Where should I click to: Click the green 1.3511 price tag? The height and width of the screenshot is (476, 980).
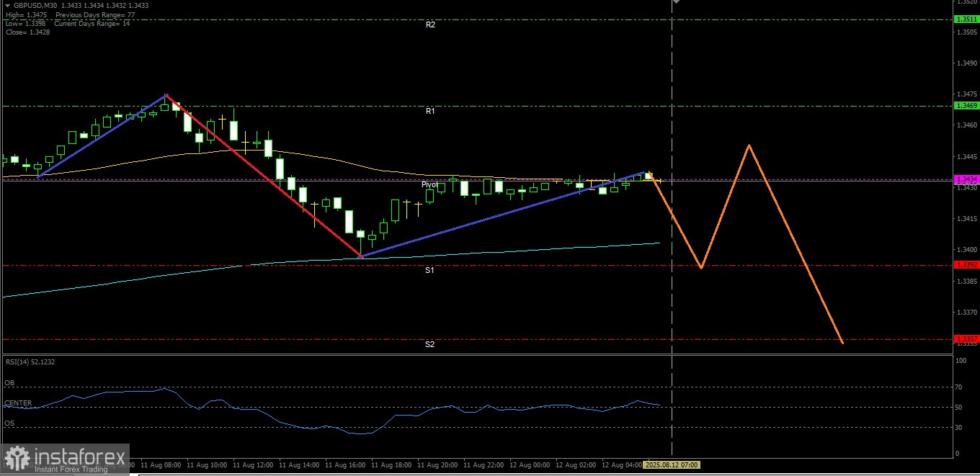966,19
